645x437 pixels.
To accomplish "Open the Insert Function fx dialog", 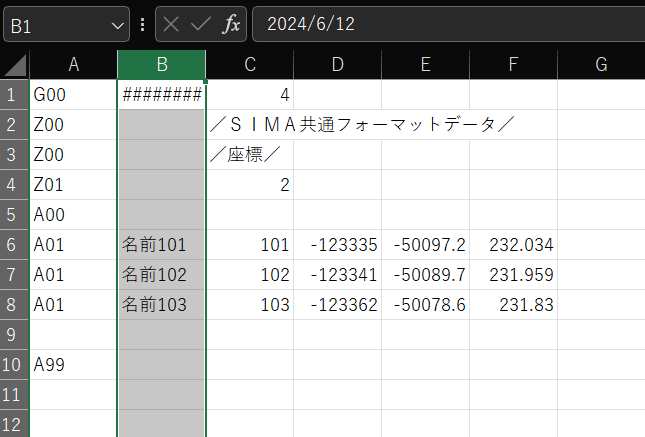I will tap(230, 24).
